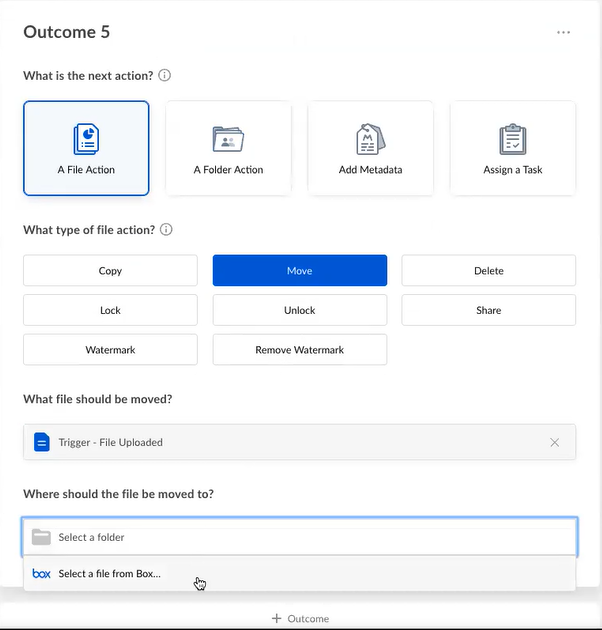Image resolution: width=602 pixels, height=630 pixels.
Task: Click the info icon beside 'What type of file action?'
Action: 166,229
